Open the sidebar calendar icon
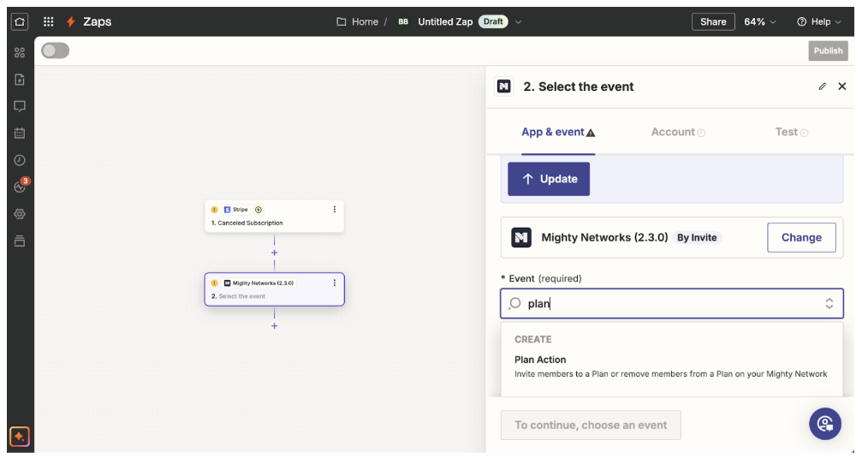 click(20, 133)
